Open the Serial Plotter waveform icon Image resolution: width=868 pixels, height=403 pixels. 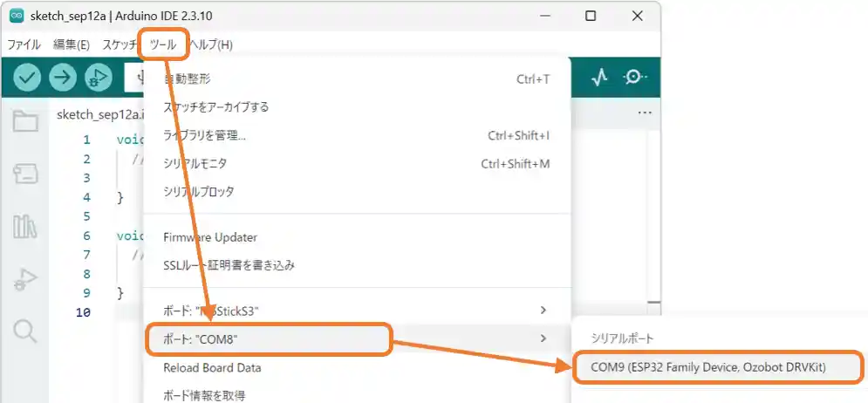click(x=599, y=78)
